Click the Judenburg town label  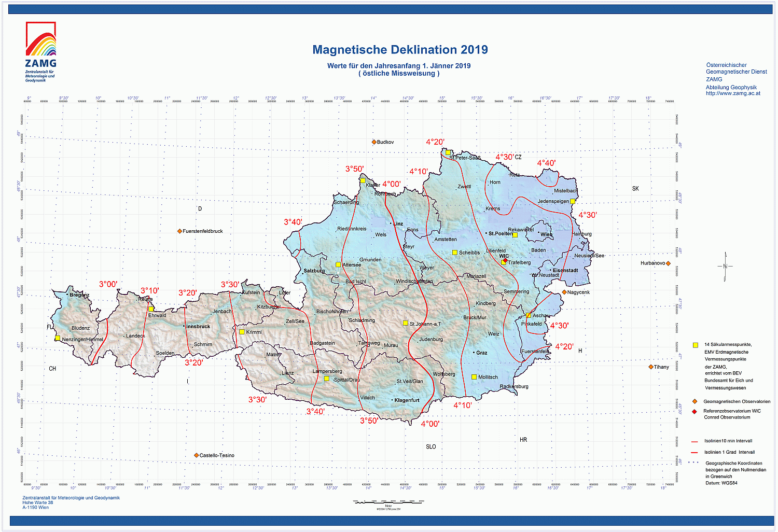click(x=431, y=340)
